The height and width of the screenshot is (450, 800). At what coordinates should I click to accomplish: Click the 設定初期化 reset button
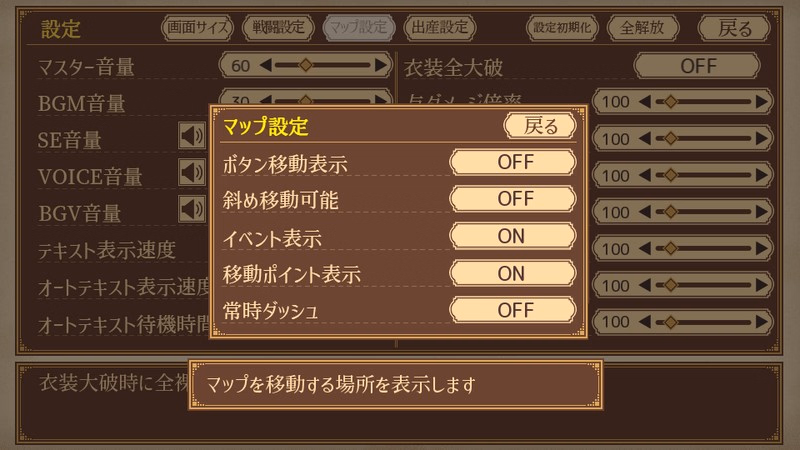[x=562, y=28]
